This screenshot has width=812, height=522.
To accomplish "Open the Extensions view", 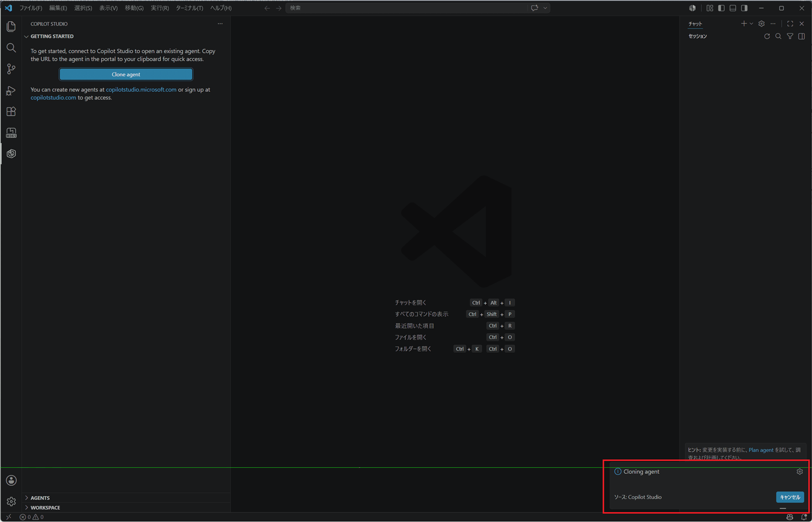I will coord(11,111).
